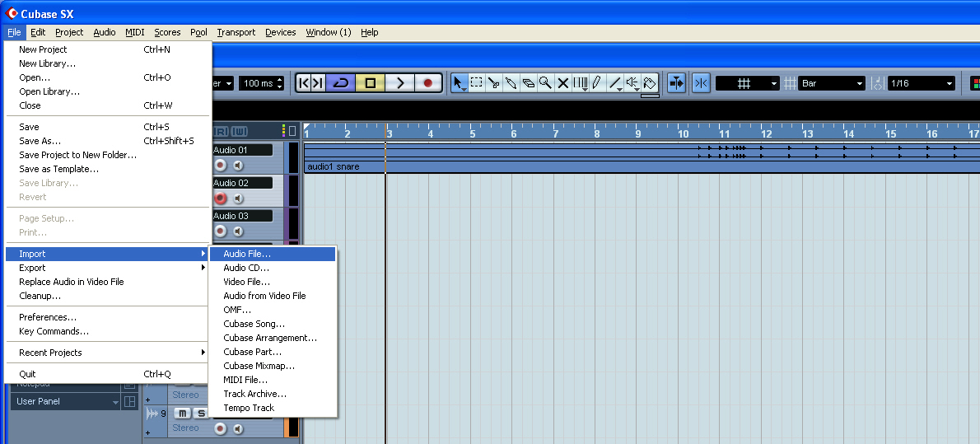
Task: Toggle monitor speaker on Audio 03 track
Action: click(237, 231)
